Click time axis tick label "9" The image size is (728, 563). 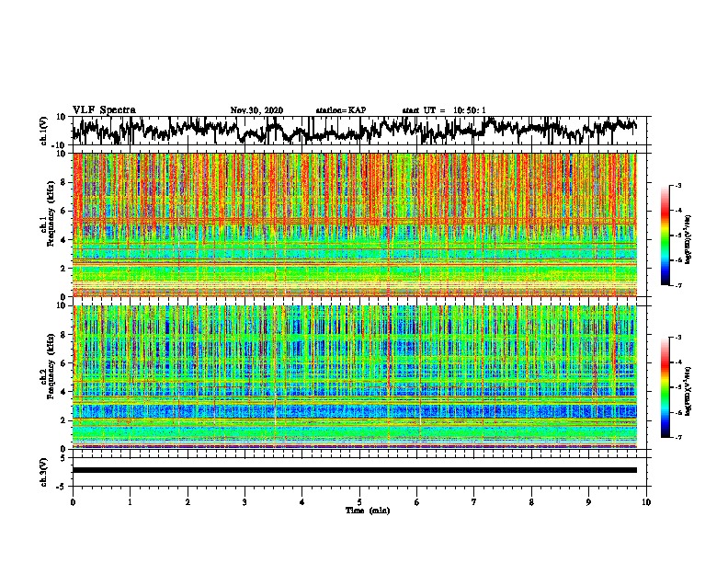point(588,502)
